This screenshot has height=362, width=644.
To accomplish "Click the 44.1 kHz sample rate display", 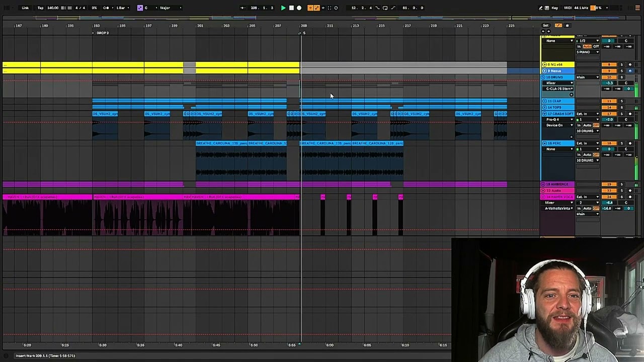I will tap(581, 8).
